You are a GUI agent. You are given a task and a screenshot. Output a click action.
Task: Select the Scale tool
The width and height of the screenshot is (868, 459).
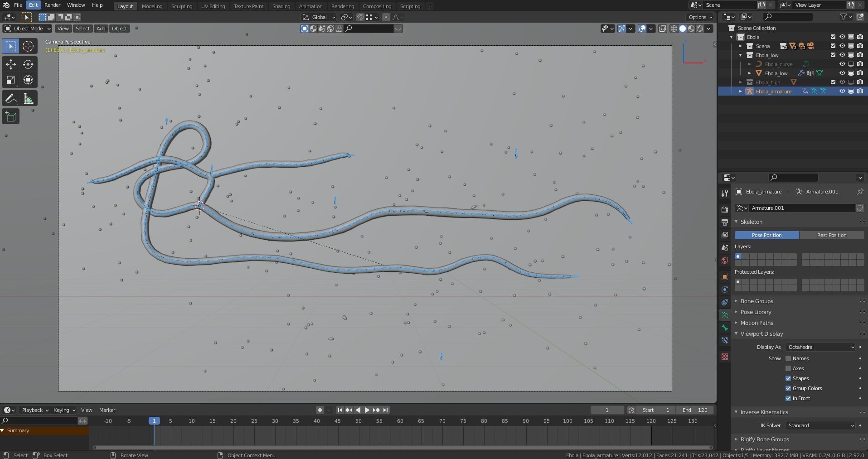click(x=11, y=80)
